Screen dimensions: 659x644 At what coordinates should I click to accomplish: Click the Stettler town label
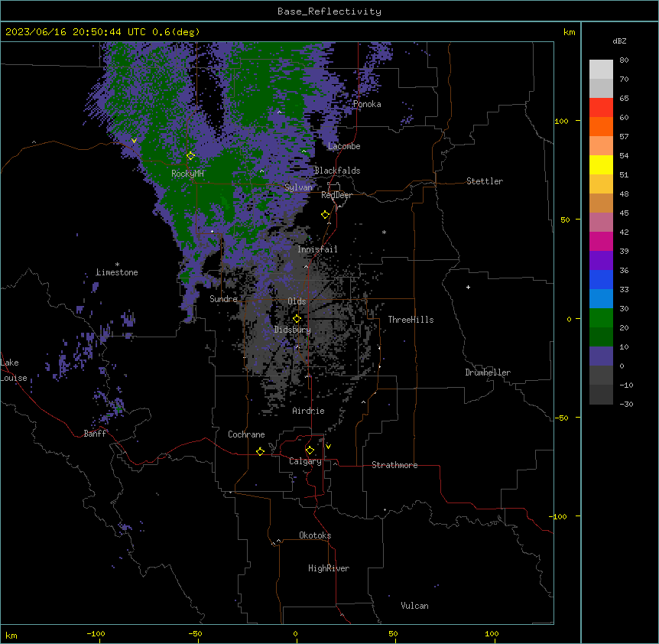[485, 181]
